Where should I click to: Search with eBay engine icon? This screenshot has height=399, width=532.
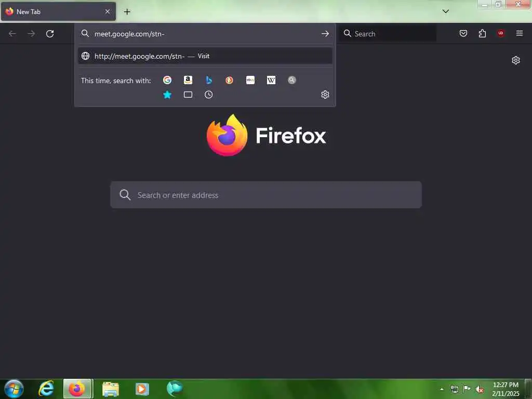pyautogui.click(x=250, y=80)
